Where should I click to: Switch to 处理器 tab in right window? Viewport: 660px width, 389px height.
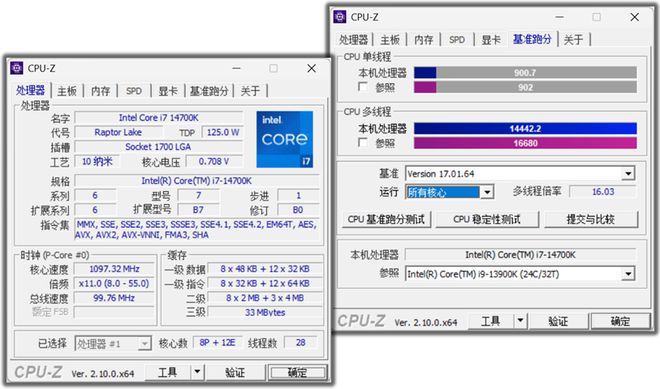tap(353, 40)
